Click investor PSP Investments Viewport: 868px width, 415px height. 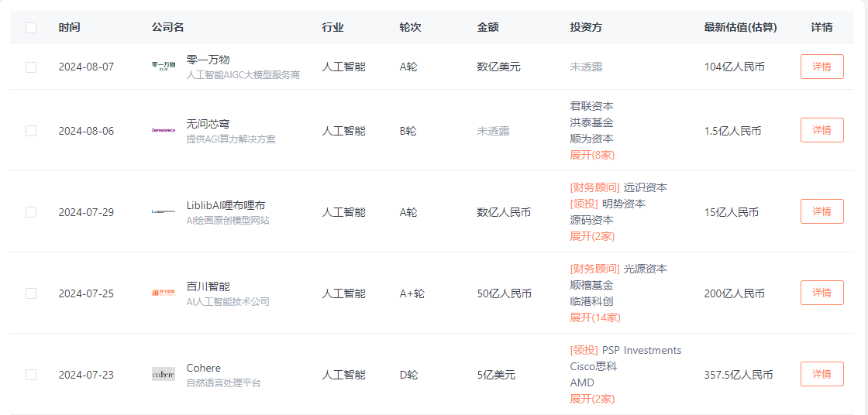coord(642,350)
